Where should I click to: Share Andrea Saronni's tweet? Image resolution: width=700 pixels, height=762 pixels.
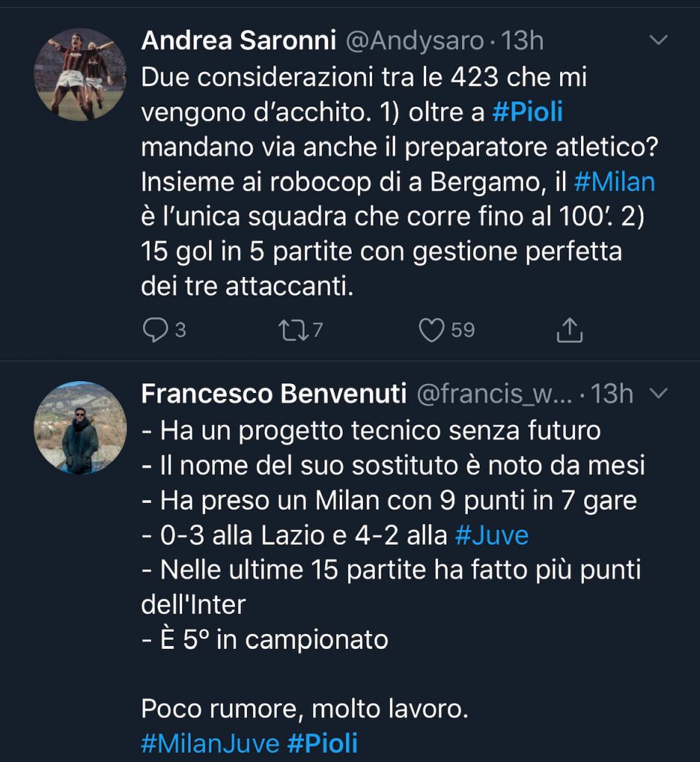tap(569, 330)
